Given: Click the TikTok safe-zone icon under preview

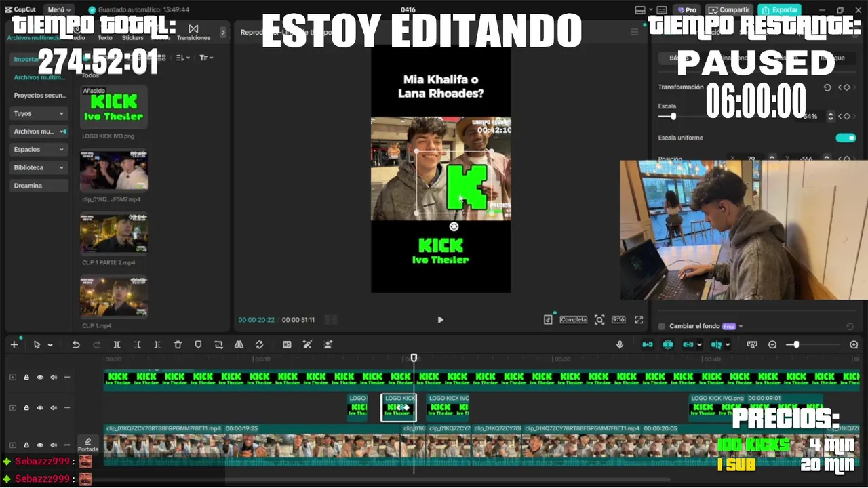Looking at the screenshot, I should click(x=548, y=319).
